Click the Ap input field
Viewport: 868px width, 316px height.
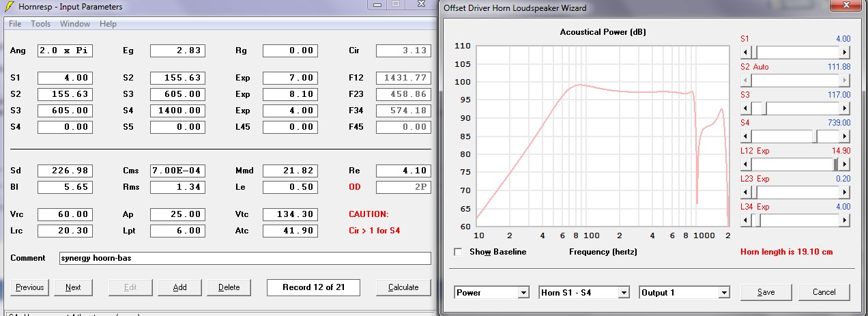[177, 214]
